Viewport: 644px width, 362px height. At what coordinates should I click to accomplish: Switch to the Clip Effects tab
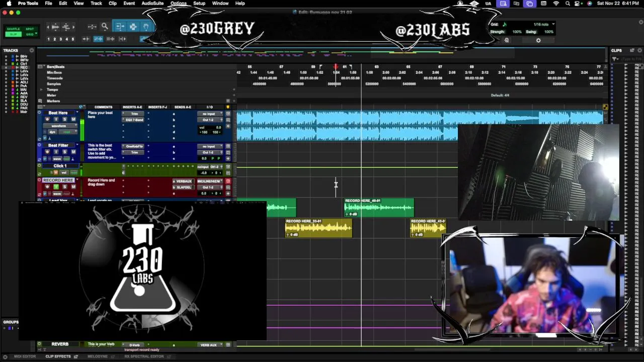click(58, 356)
